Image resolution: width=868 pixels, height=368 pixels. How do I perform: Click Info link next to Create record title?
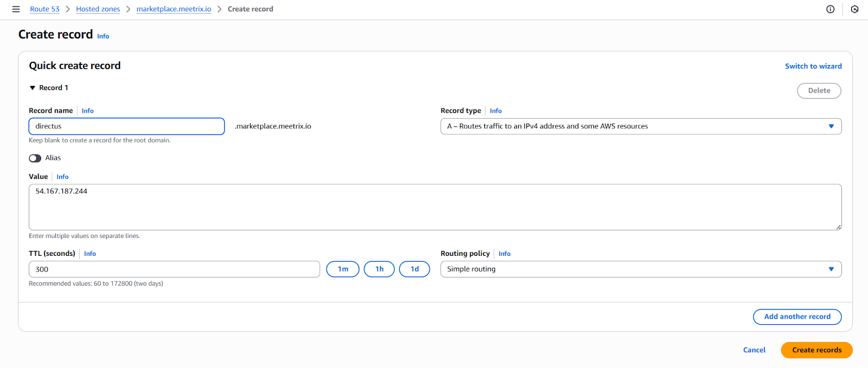(103, 36)
